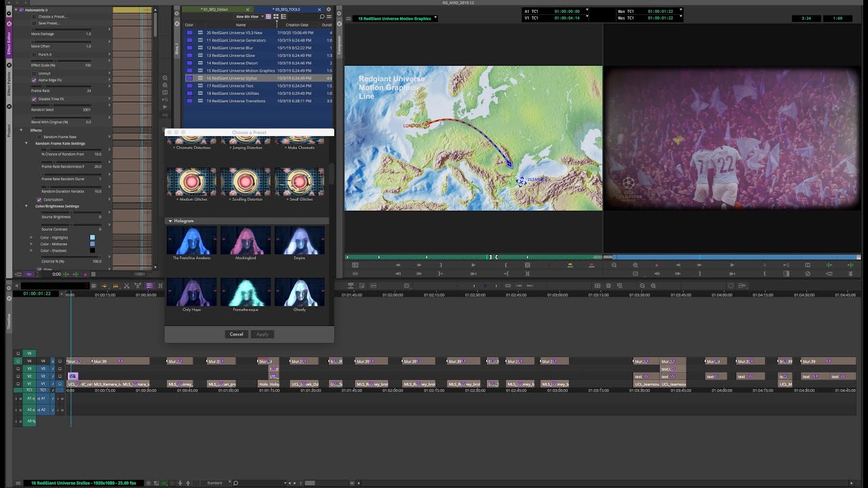
Task: Play the record monitor sequence
Action: pyautogui.click(x=732, y=265)
